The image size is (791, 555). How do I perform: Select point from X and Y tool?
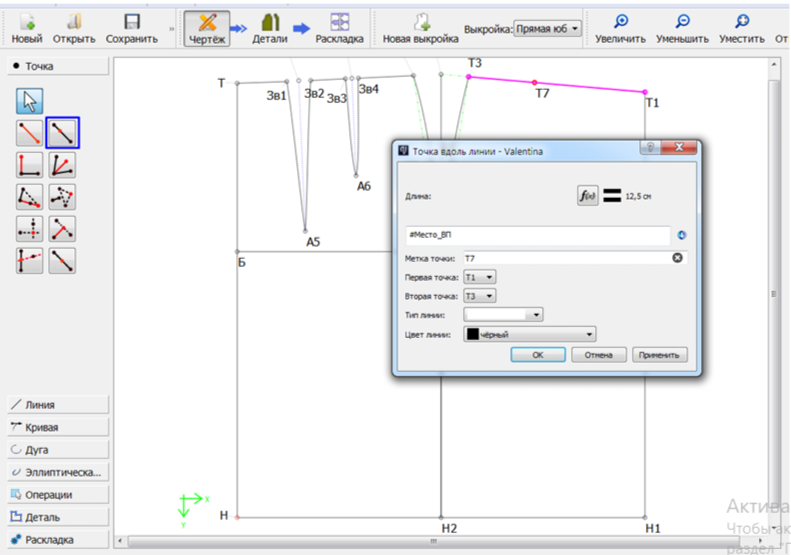(29, 229)
